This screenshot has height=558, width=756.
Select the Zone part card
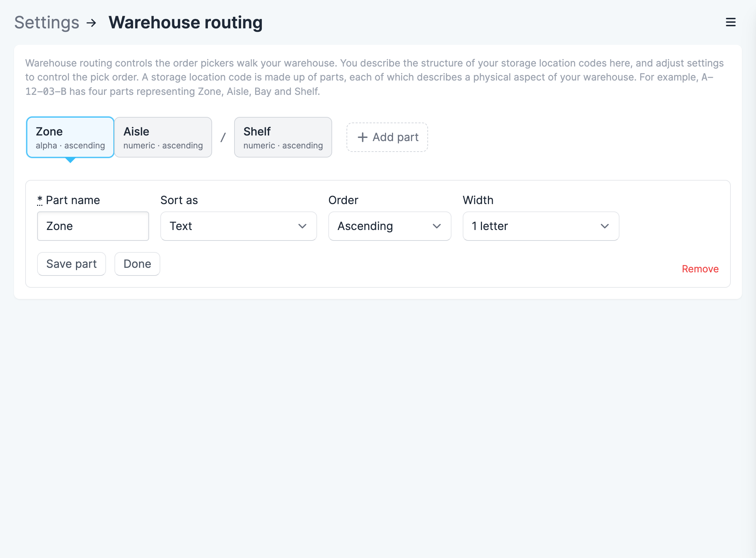70,137
